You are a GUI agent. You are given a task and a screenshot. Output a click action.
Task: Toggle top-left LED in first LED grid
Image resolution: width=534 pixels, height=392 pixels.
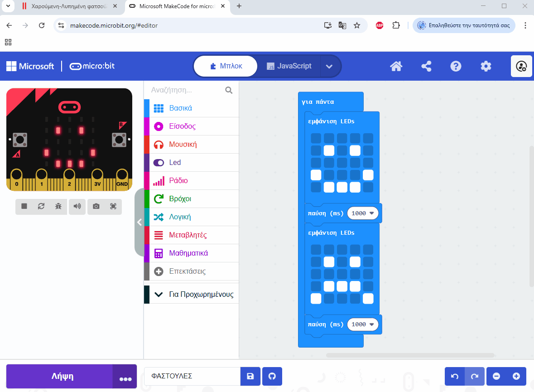316,138
